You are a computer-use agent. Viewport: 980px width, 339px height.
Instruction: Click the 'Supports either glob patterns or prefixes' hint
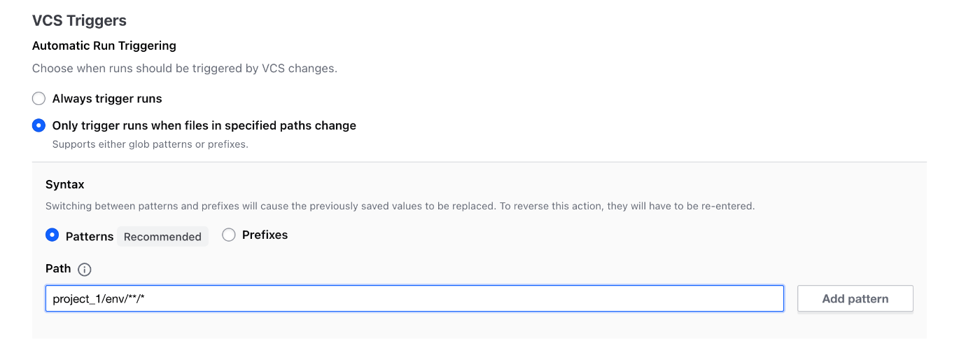[x=150, y=145]
